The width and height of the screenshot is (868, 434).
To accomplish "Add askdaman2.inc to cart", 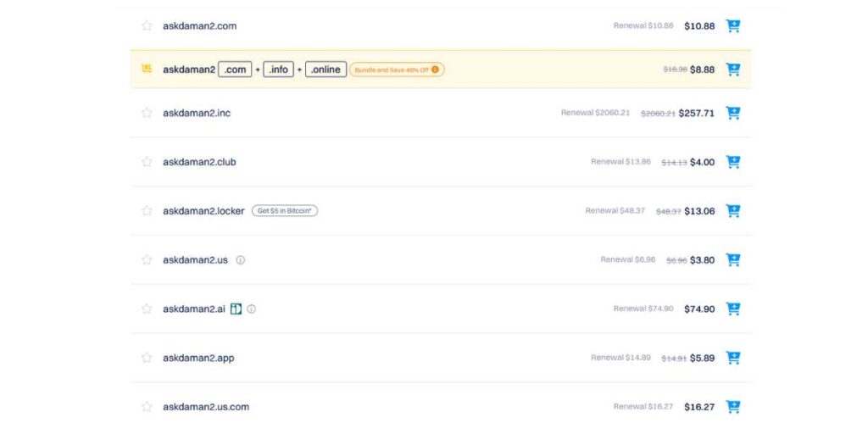I will coord(733,113).
